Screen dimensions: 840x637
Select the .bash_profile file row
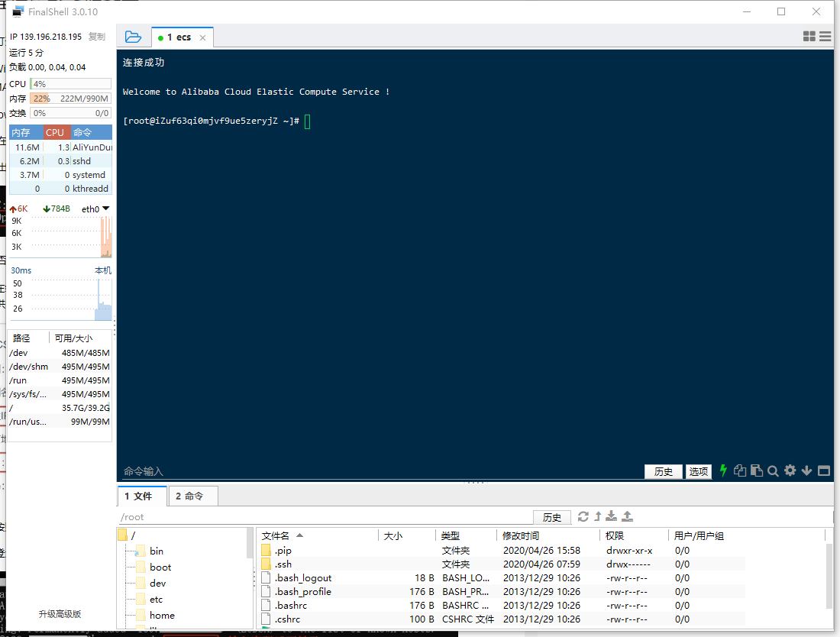pos(502,591)
